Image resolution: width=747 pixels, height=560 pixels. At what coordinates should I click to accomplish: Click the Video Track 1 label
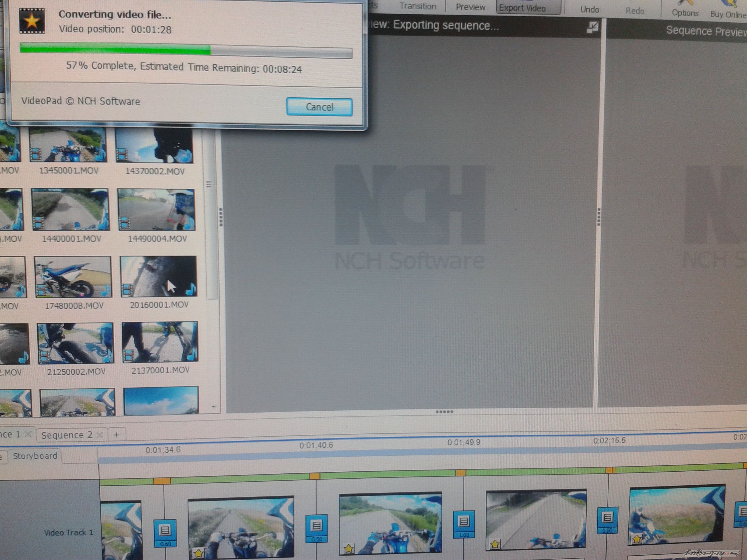coord(69,532)
